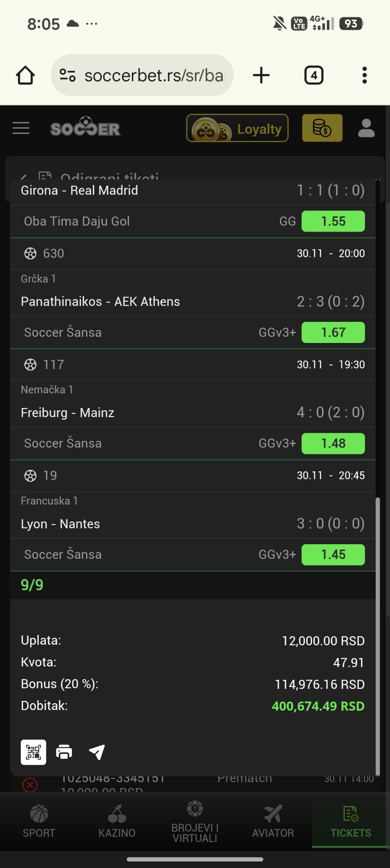
Task: Open Brojevi i Virtuali section
Action: pos(195,822)
